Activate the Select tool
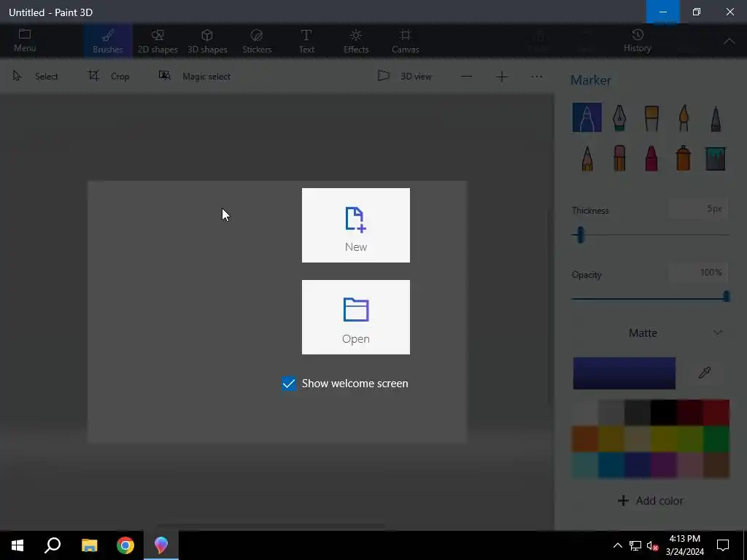 tap(35, 76)
